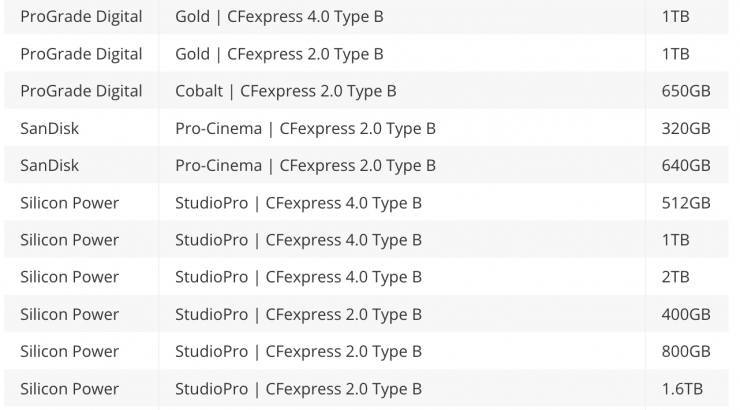This screenshot has width=740, height=410.
Task: Click the Cobalt CFexpress 2.0 Type B cell
Action: point(286,91)
